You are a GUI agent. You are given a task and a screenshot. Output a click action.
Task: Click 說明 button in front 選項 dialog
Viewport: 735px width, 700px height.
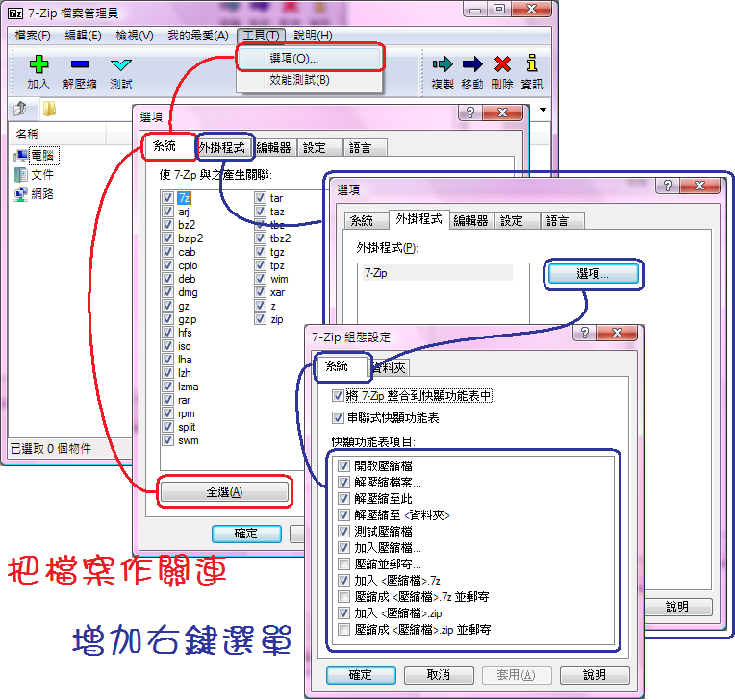[678, 607]
